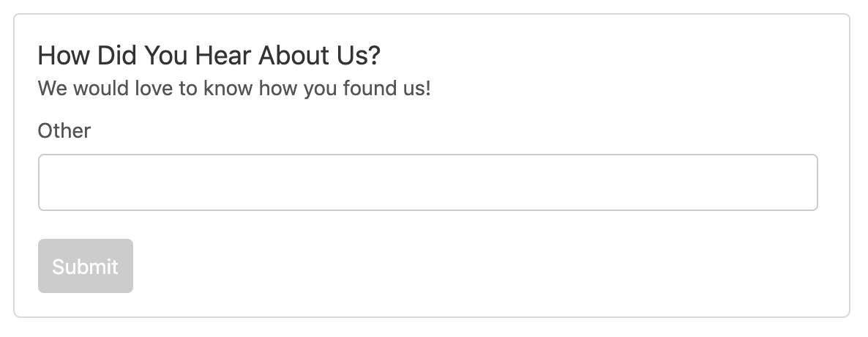Click the grey Submit button
868x337 pixels.
point(85,266)
